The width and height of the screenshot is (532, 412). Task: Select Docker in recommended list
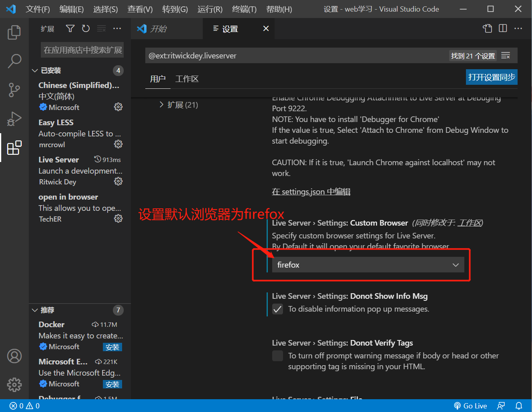80,335
